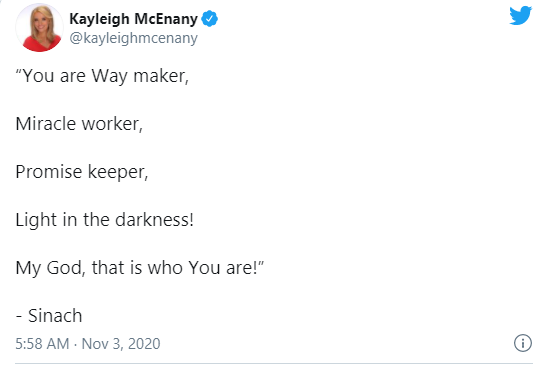The width and height of the screenshot is (546, 365).
Task: Click the "Light in the darkness!" line
Action: pos(104,220)
